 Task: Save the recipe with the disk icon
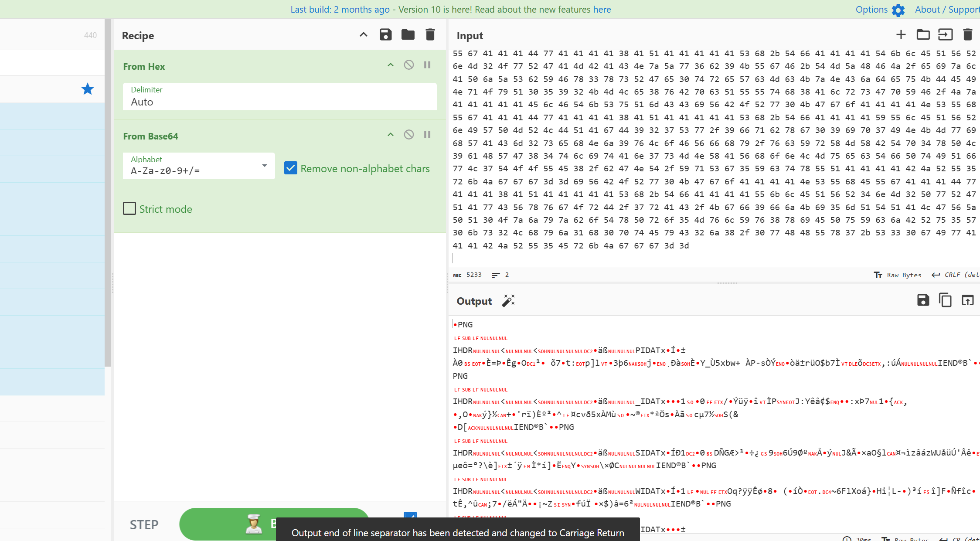tap(385, 35)
